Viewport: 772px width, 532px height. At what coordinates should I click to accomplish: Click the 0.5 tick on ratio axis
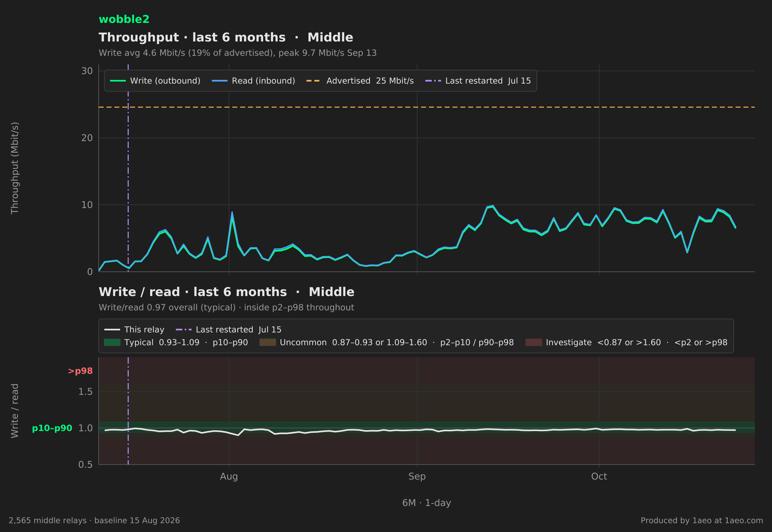85,464
